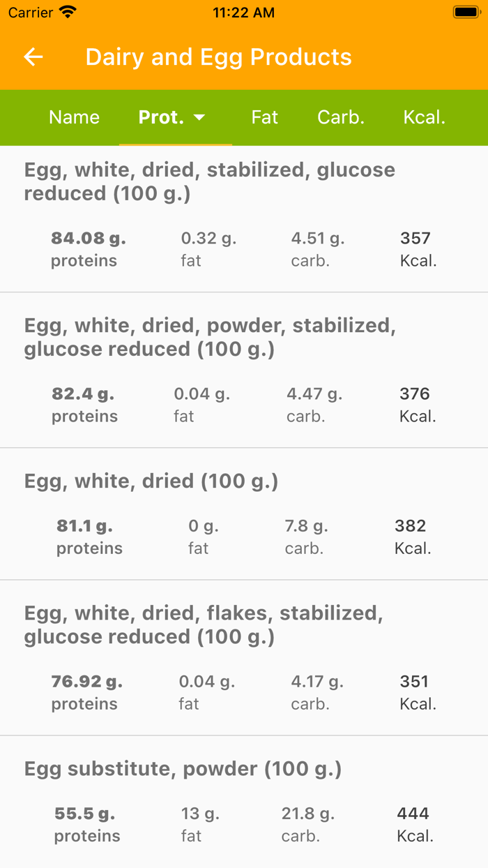488x868 pixels.
Task: Select Egg white dried flakes stabilized item
Action: click(244, 656)
